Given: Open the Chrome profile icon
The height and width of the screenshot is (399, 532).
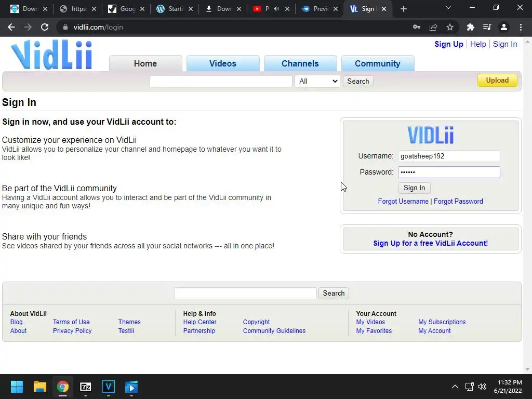Looking at the screenshot, I should pyautogui.click(x=504, y=27).
